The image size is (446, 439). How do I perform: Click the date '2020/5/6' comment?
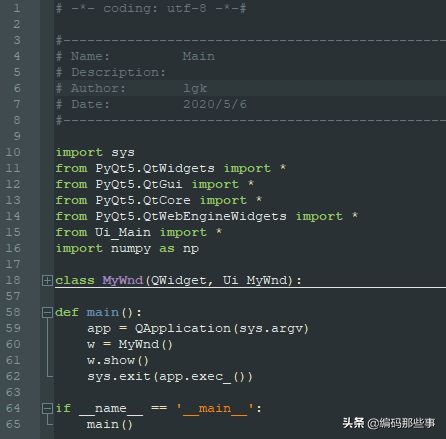point(215,104)
